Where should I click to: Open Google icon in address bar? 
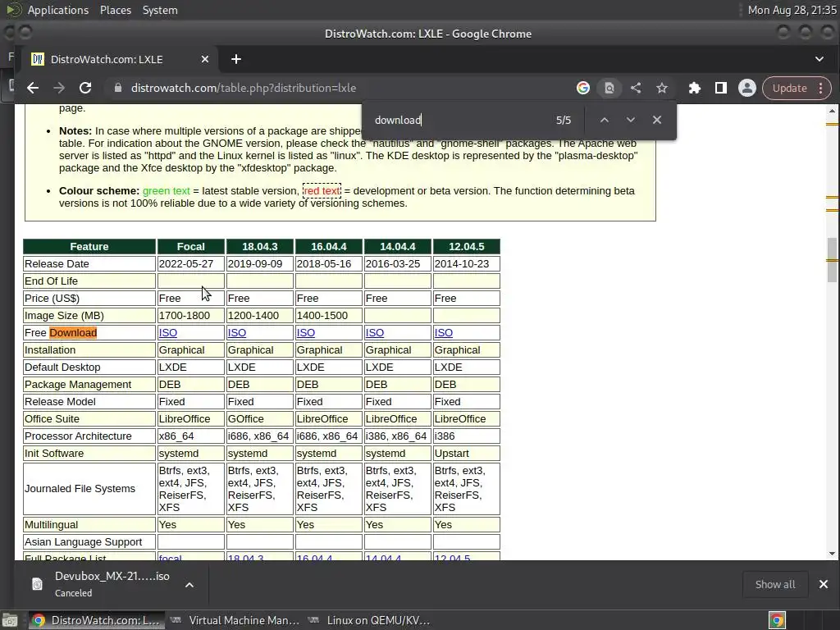tap(583, 88)
